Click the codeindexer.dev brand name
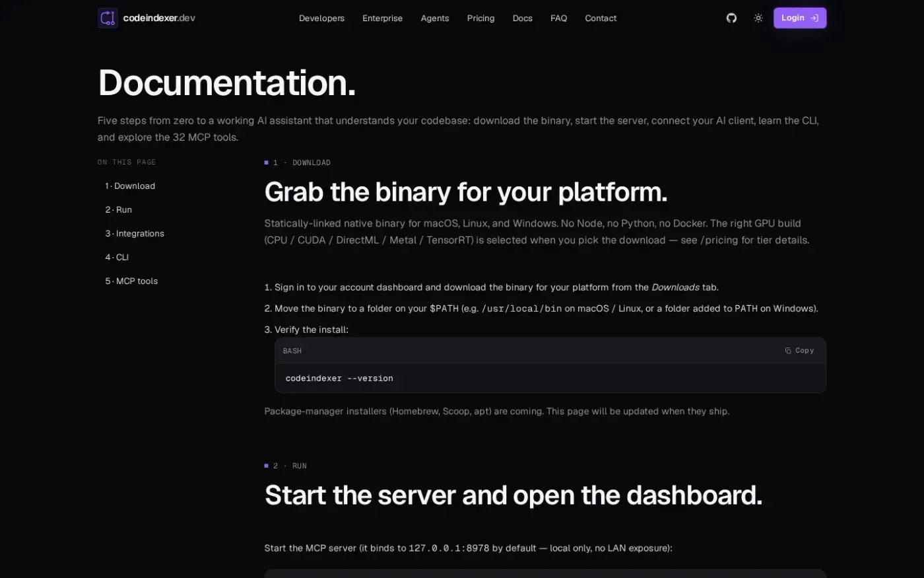 pyautogui.click(x=159, y=18)
